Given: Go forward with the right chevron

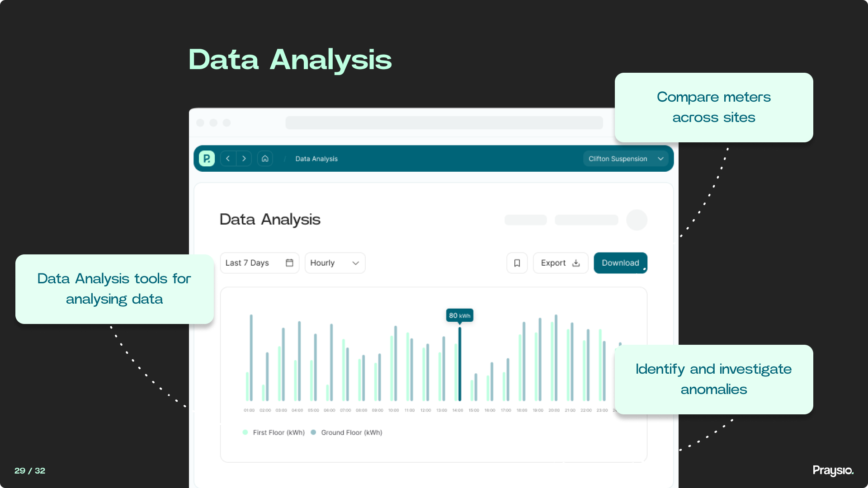Looking at the screenshot, I should 244,159.
